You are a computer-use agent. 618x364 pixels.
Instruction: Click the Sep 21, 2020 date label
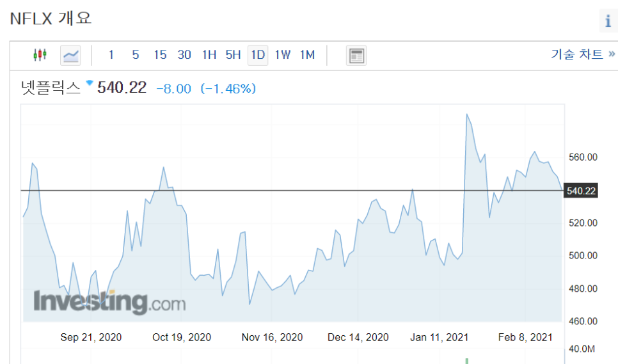coord(91,337)
